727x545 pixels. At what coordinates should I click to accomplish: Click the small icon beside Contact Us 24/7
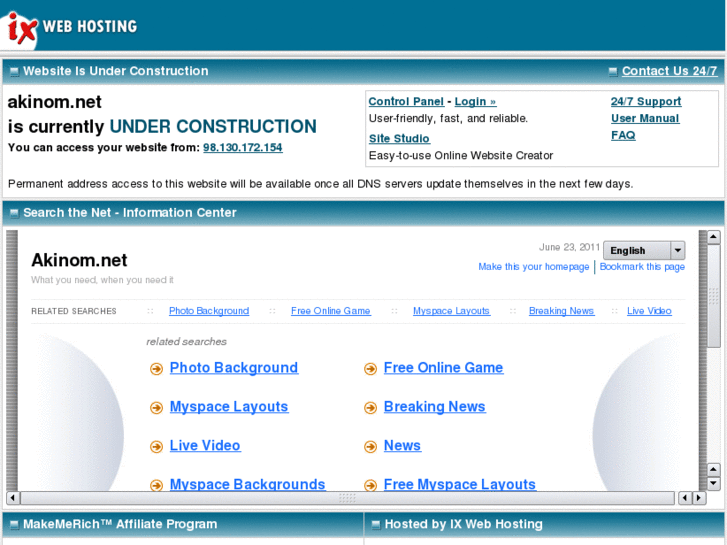click(x=613, y=71)
